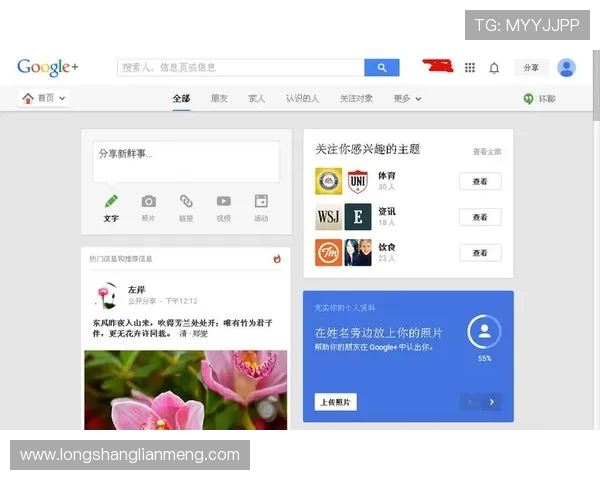Click 查看 for the 饮食 topic
This screenshot has height=480, width=600.
480,253
